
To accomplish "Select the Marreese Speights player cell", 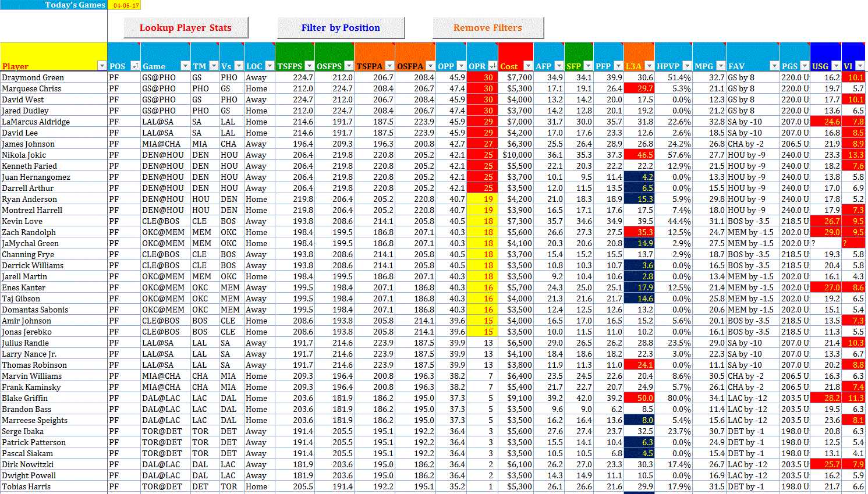I will (54, 420).
